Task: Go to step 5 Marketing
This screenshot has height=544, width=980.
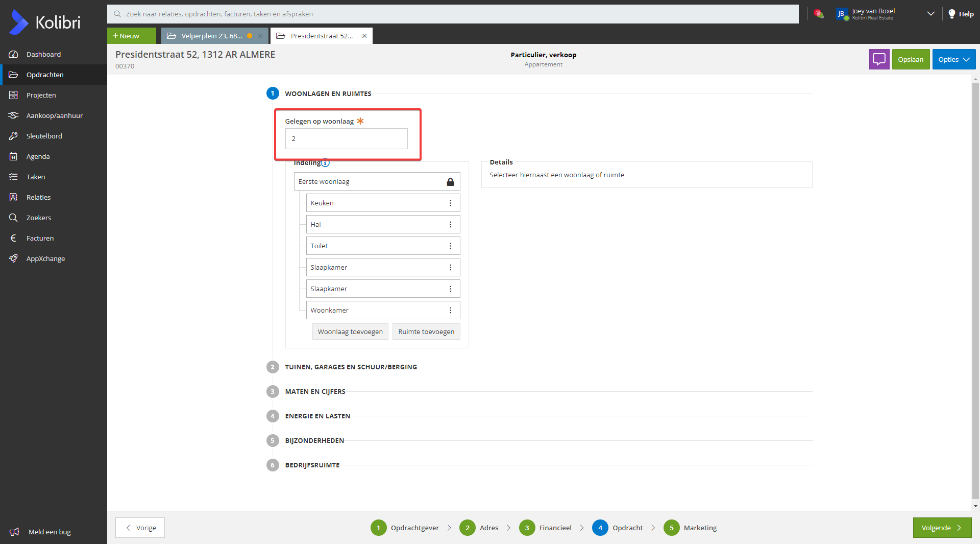Action: [x=690, y=528]
